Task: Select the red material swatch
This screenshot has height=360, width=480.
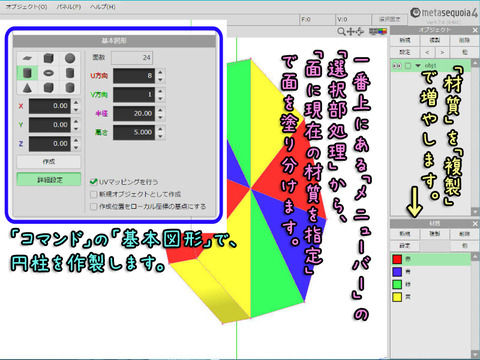Action: pos(397,259)
